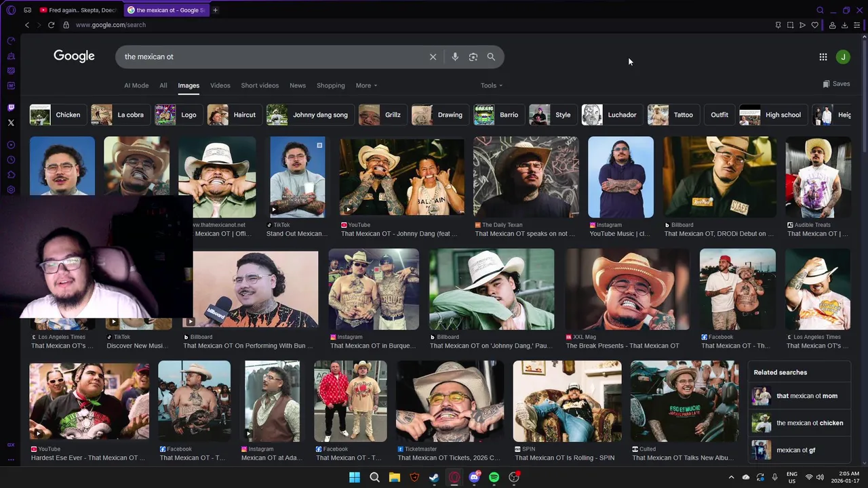Open the Opera GX main menu logo
The image size is (868, 488).
pos(11,10)
